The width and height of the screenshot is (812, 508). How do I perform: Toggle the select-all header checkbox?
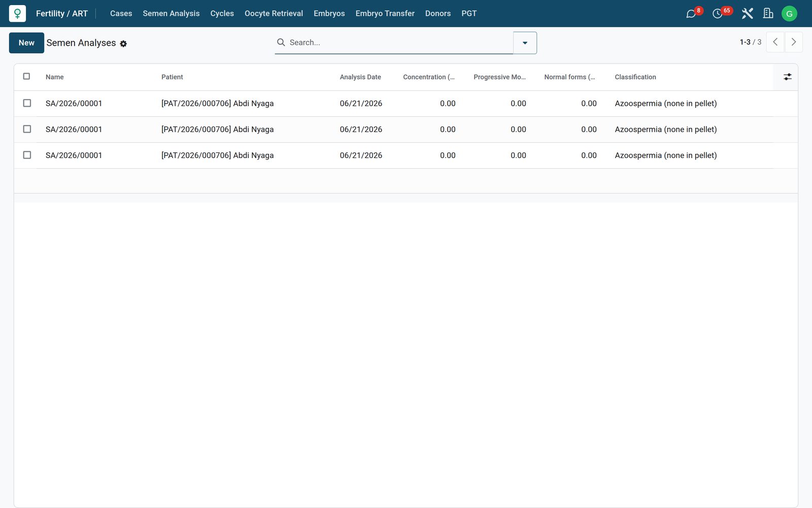[x=27, y=77]
